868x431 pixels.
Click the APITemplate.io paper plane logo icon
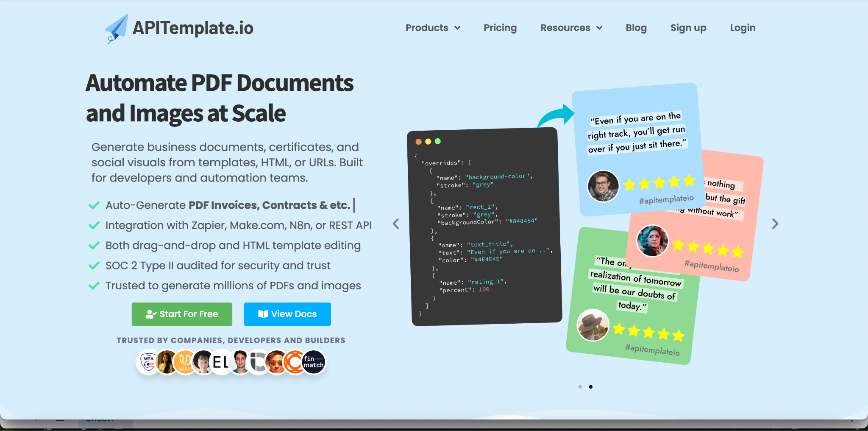pyautogui.click(x=117, y=28)
